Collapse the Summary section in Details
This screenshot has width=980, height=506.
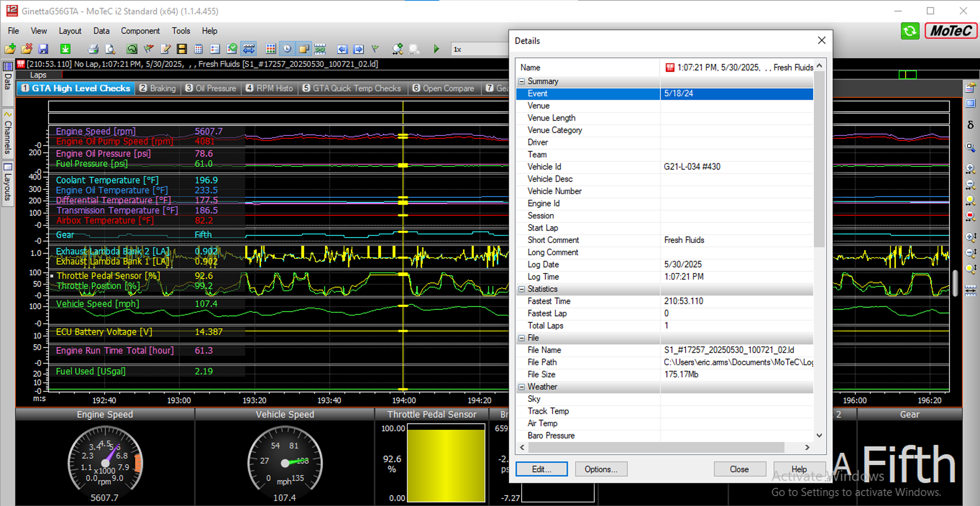[x=522, y=81]
